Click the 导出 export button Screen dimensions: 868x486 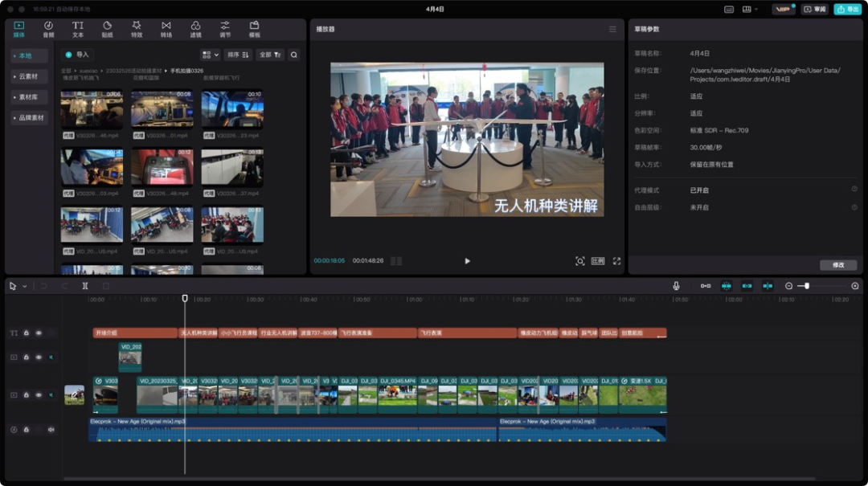tap(847, 10)
